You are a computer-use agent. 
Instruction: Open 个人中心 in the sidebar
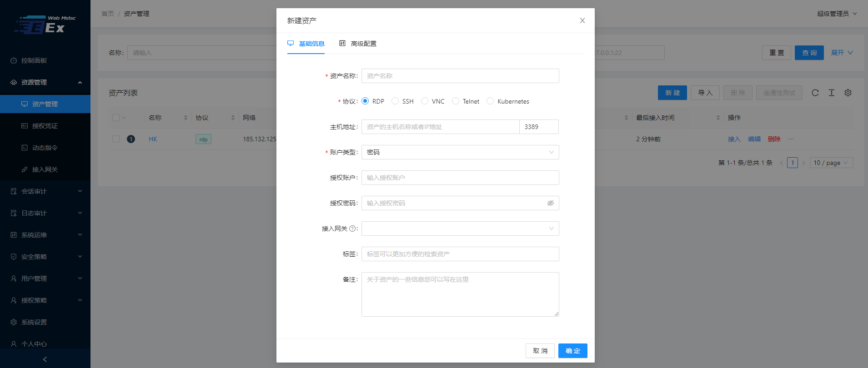coord(45,344)
